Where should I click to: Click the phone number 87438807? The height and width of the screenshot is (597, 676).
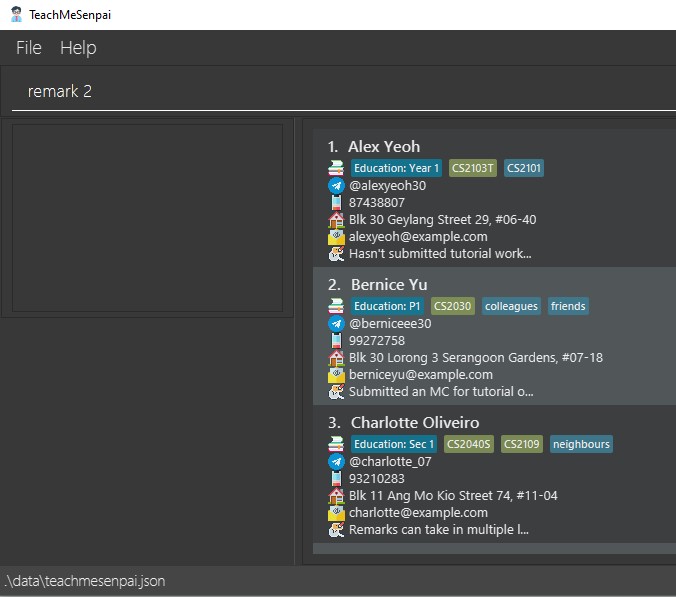[x=377, y=203]
